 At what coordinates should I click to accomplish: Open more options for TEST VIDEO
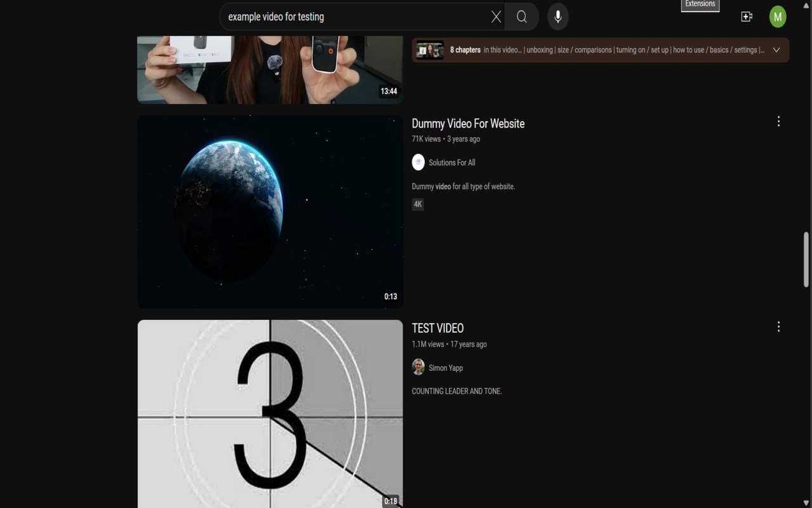click(778, 326)
